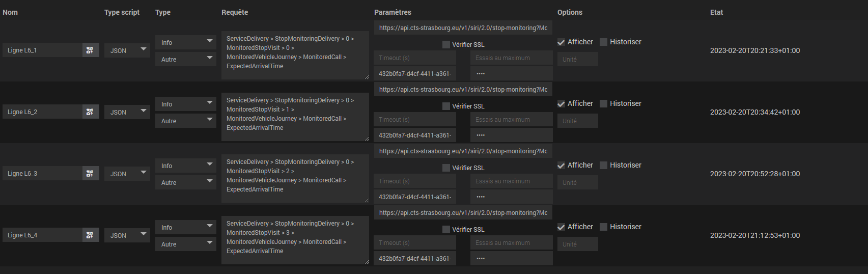868x274 pixels.
Task: Open the icon chooser for Ligne L6_2
Action: [90, 112]
